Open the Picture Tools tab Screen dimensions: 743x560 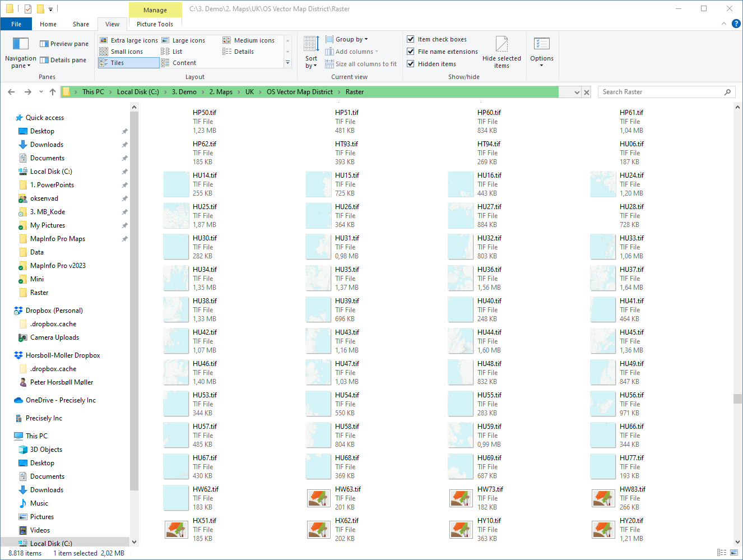point(155,24)
